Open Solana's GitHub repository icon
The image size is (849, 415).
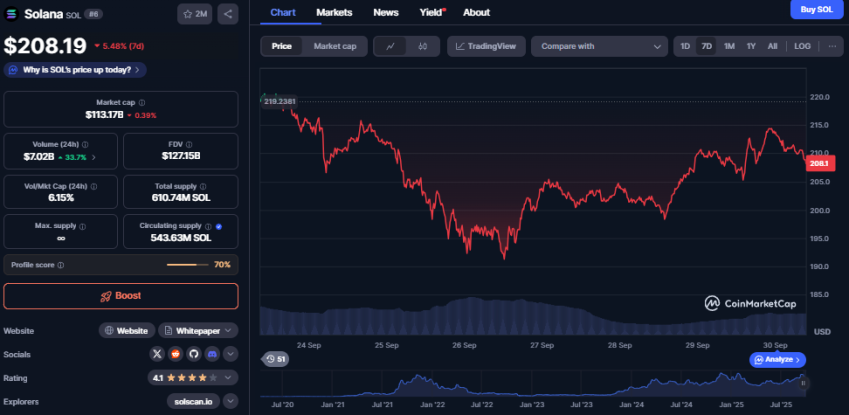[x=193, y=354]
